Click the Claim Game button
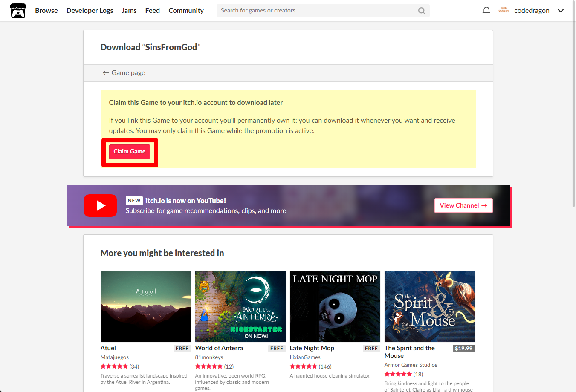The width and height of the screenshot is (576, 392). [130, 152]
